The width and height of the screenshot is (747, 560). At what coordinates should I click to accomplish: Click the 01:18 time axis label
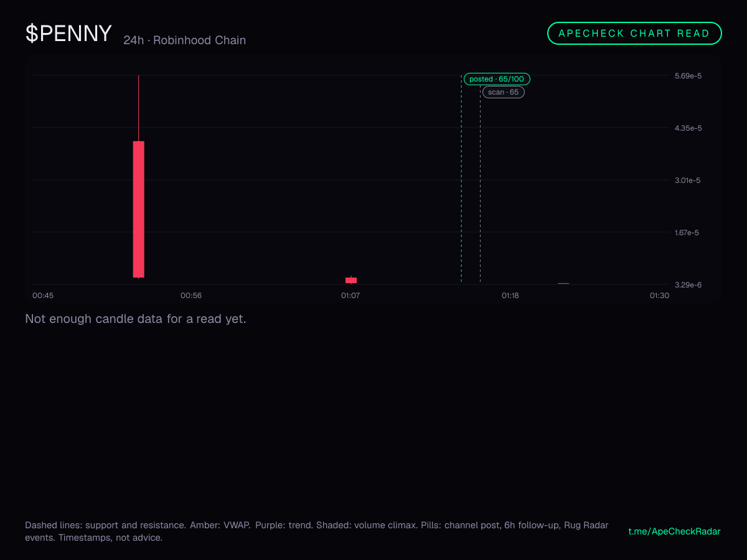click(x=510, y=296)
